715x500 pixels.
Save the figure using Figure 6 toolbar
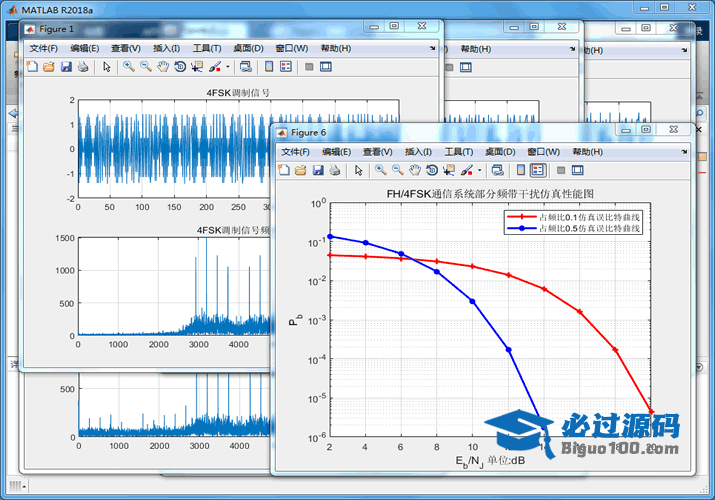[318, 170]
